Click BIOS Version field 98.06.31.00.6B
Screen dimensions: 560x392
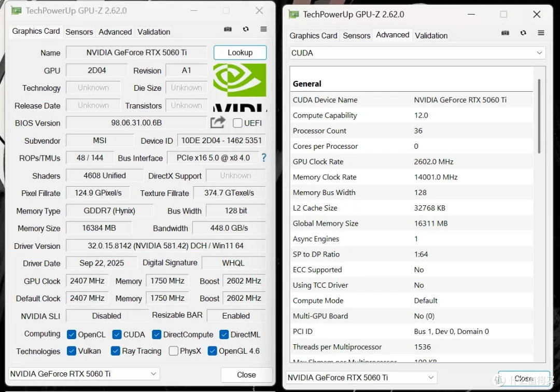[x=136, y=123]
